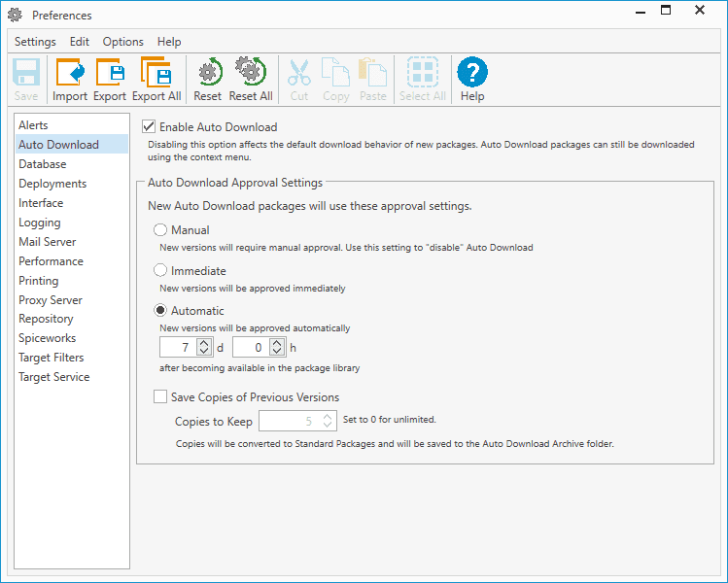Increase Copies to Keep value
Screen dimensions: 728x583
[x=328, y=417]
